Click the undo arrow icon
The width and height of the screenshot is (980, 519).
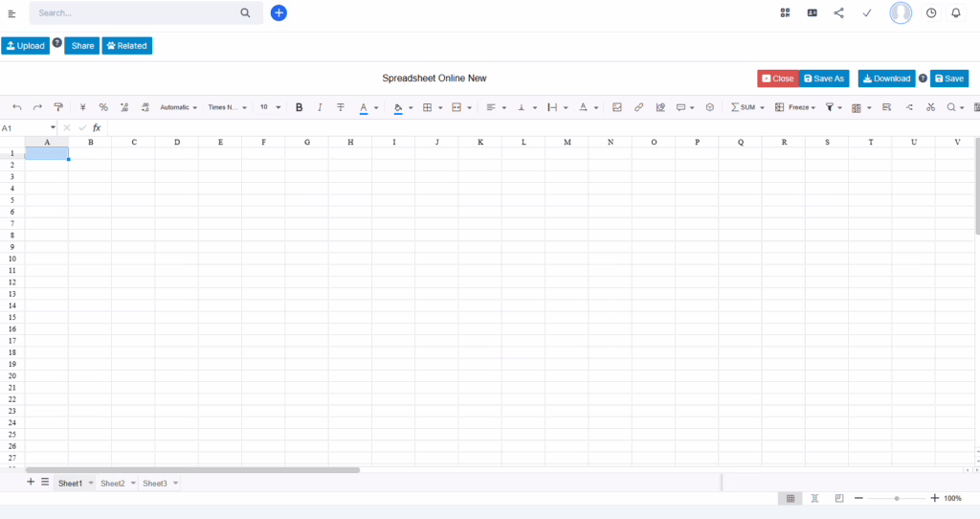point(16,107)
